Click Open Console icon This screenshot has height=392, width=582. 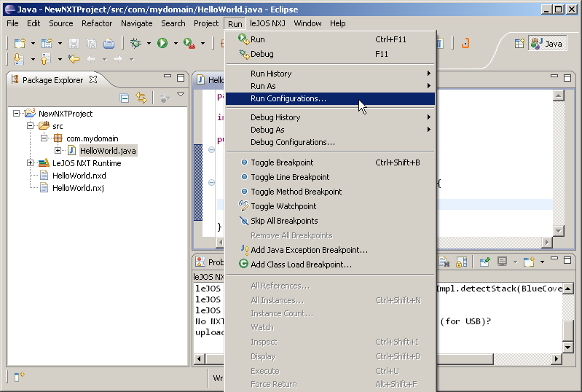point(529,262)
